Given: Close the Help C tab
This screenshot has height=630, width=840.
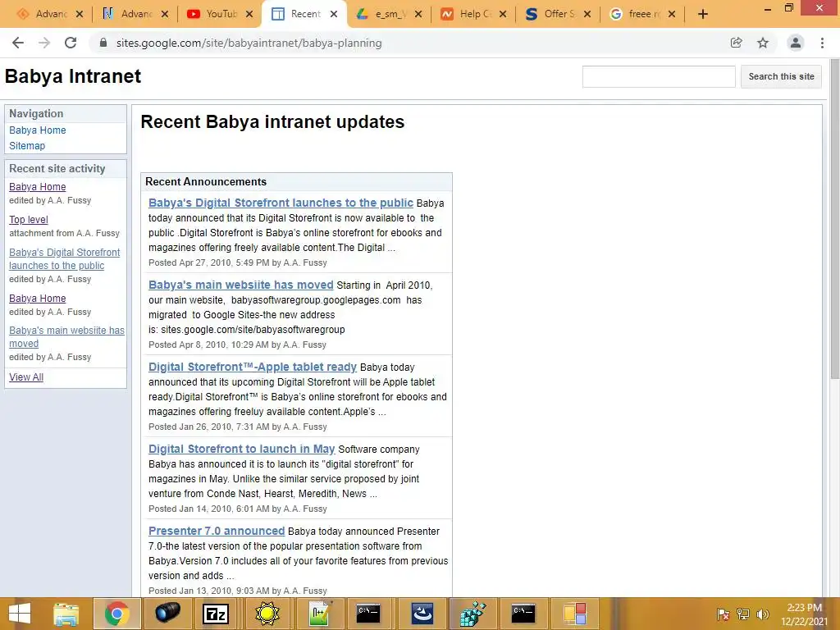Looking at the screenshot, I should click(503, 15).
